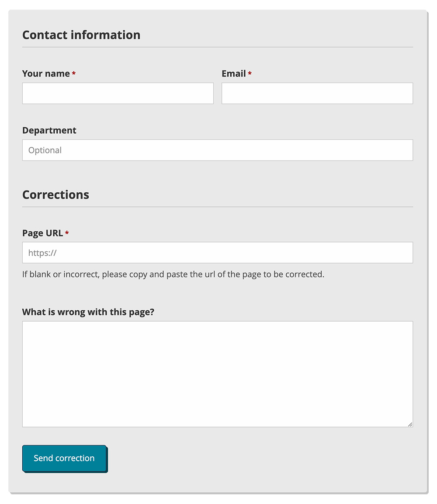
Task: Click the Contact information heading
Action: tap(81, 35)
